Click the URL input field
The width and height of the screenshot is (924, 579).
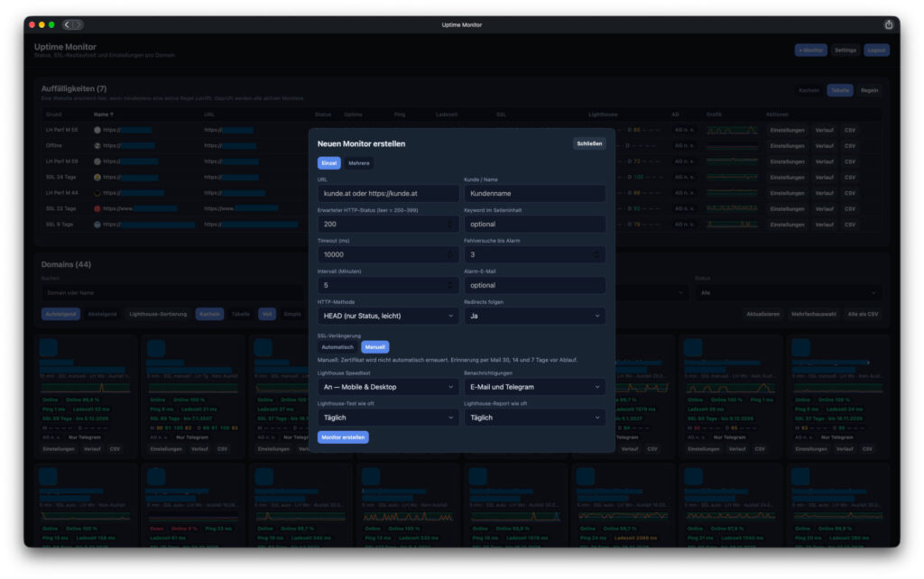388,193
